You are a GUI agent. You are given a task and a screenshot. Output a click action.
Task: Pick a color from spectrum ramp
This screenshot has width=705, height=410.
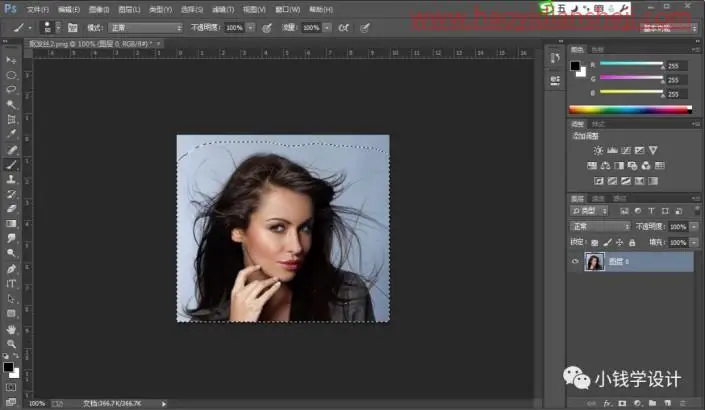tap(630, 109)
